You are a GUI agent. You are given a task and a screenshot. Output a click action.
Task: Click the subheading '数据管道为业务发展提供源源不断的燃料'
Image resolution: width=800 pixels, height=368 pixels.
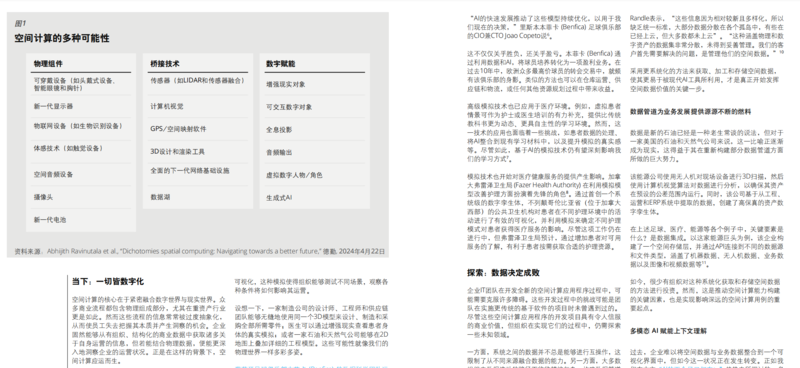[x=690, y=111]
